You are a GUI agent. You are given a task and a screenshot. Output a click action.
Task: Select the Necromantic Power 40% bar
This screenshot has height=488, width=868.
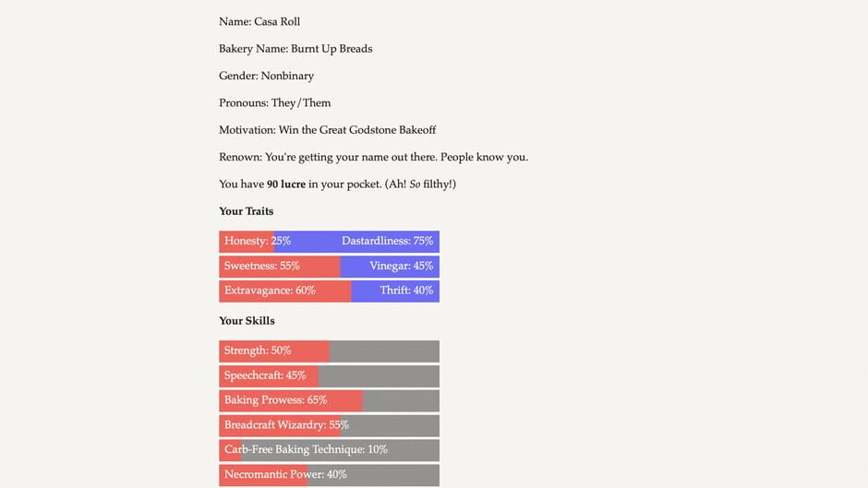coord(329,475)
